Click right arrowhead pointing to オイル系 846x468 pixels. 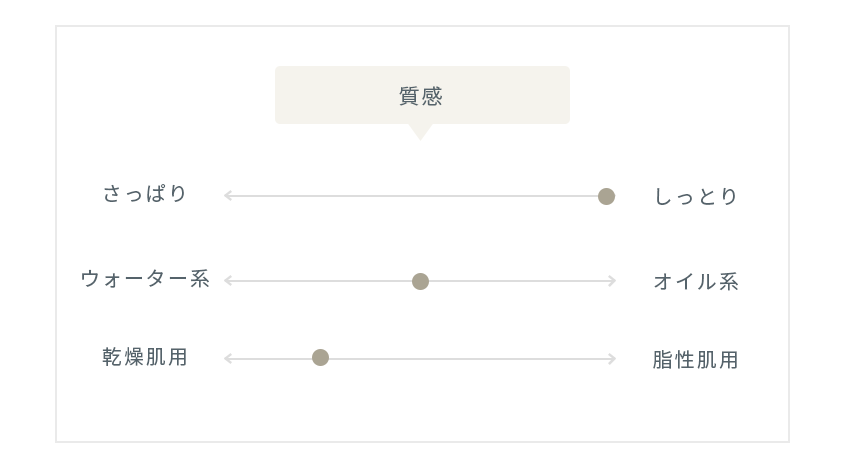[612, 281]
